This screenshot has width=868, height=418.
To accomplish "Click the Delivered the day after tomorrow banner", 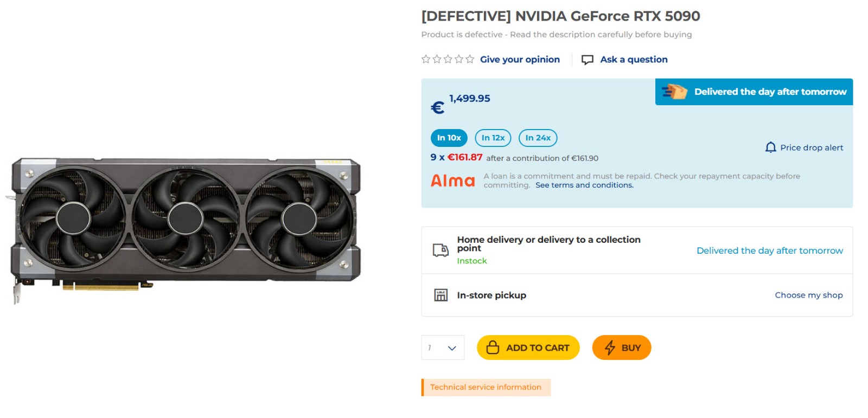I will (754, 92).
